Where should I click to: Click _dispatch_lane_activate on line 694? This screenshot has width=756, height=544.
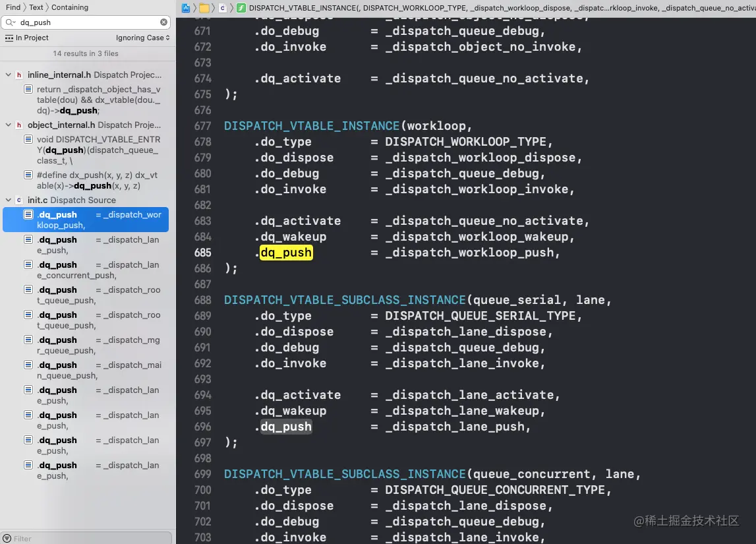(469, 395)
